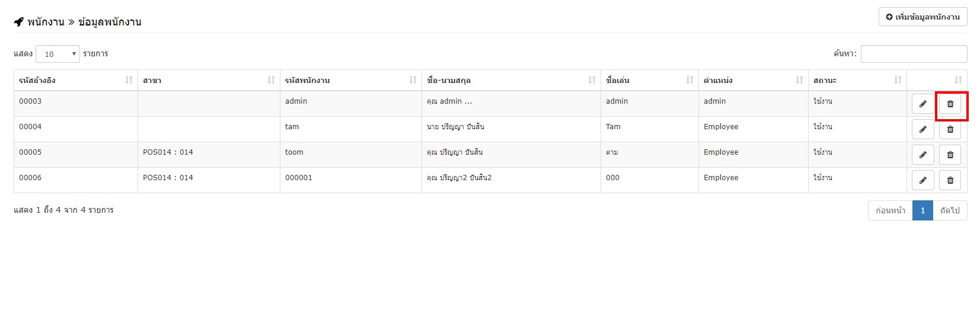
Task: Click the trash delete icon for employee 00003
Action: pyautogui.click(x=950, y=104)
